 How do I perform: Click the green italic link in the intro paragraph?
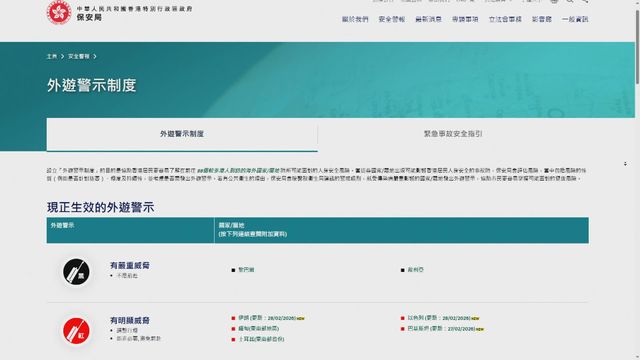238,170
